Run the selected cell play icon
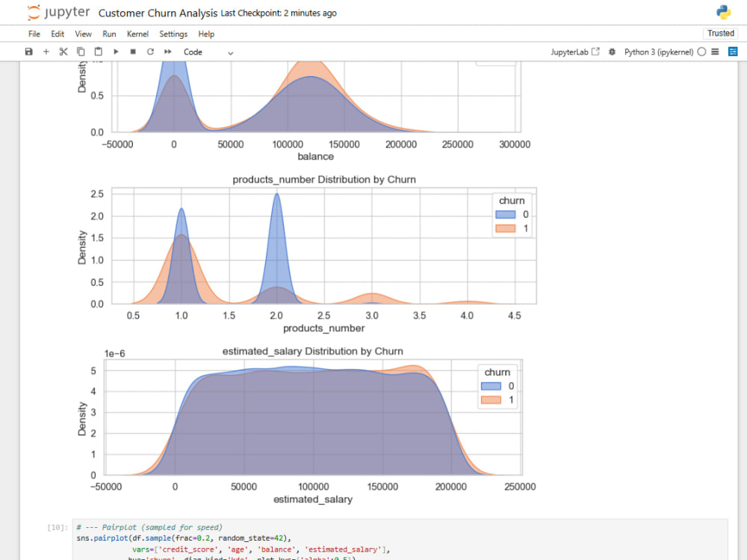 pos(116,52)
